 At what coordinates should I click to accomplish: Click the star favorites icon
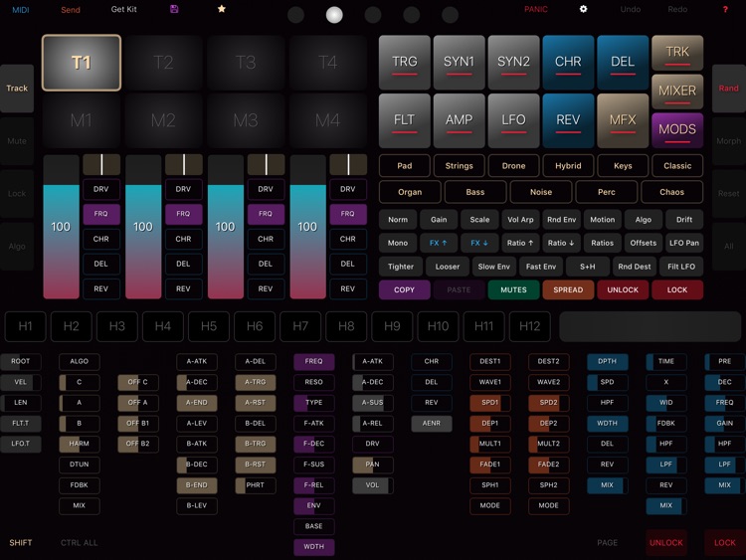point(221,9)
